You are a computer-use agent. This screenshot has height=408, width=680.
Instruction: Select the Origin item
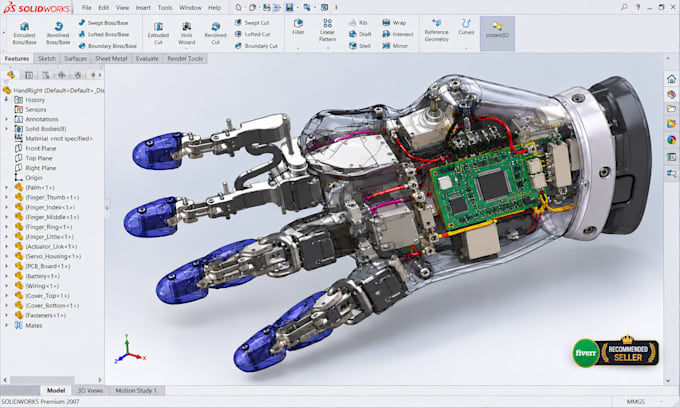(x=29, y=178)
